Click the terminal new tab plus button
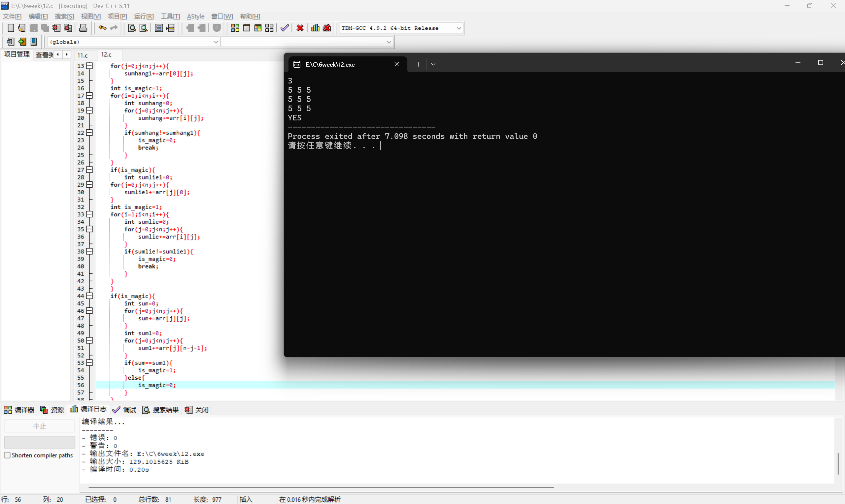This screenshot has width=845, height=504. click(x=418, y=64)
